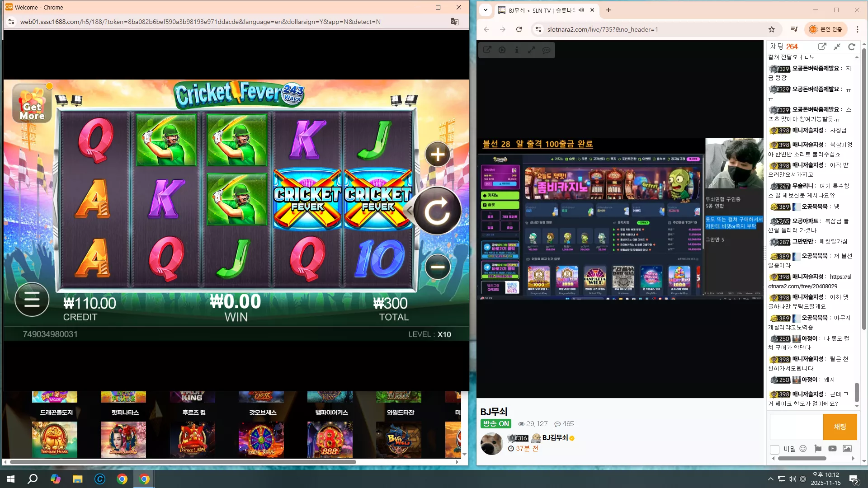Open the slotnara2.com/free link in chat
The width and height of the screenshot is (868, 488).
coord(809,282)
